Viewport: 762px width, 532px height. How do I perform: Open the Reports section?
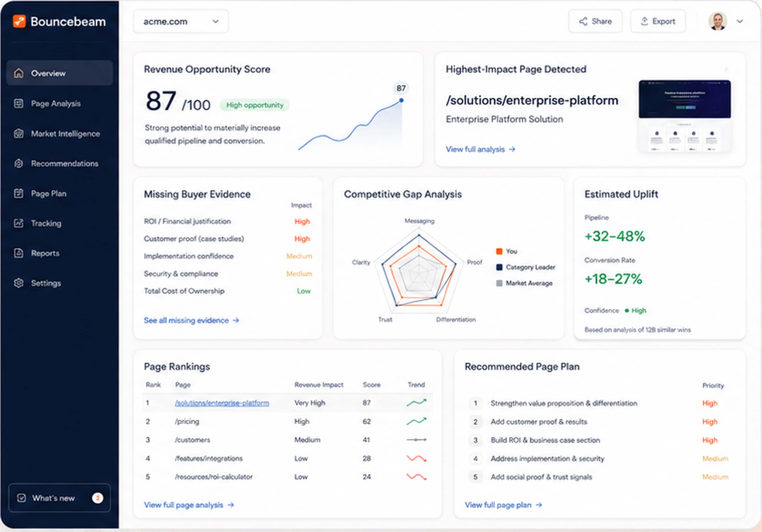click(x=60, y=253)
